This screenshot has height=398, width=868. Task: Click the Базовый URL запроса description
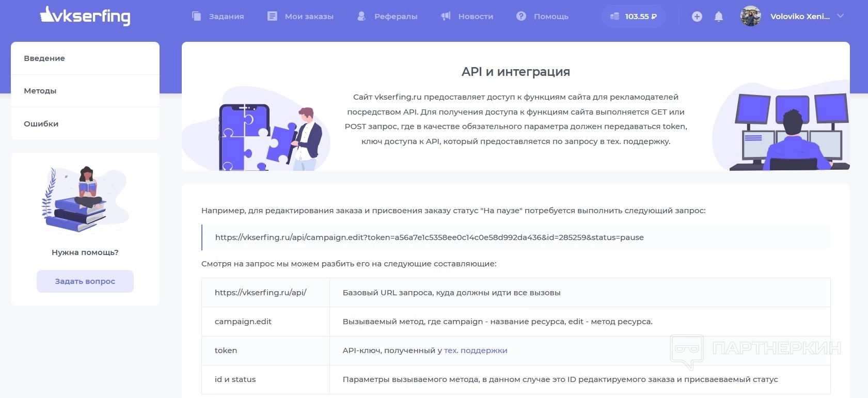[x=452, y=293]
